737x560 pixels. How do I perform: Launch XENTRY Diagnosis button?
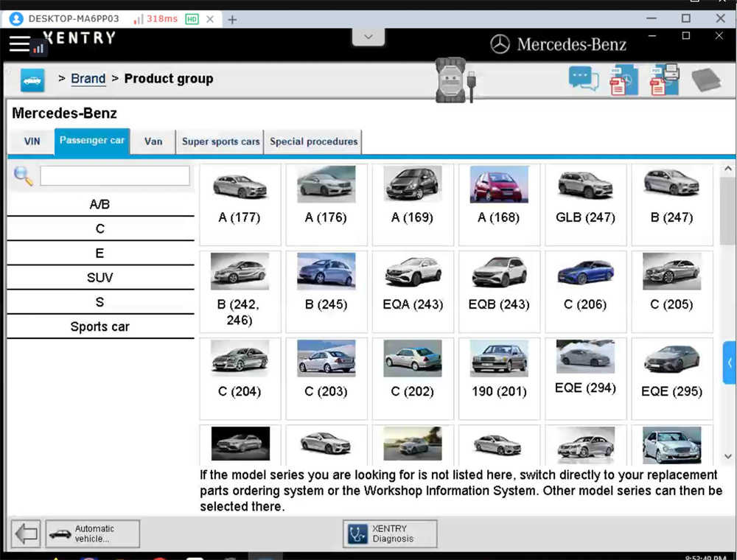click(x=390, y=533)
